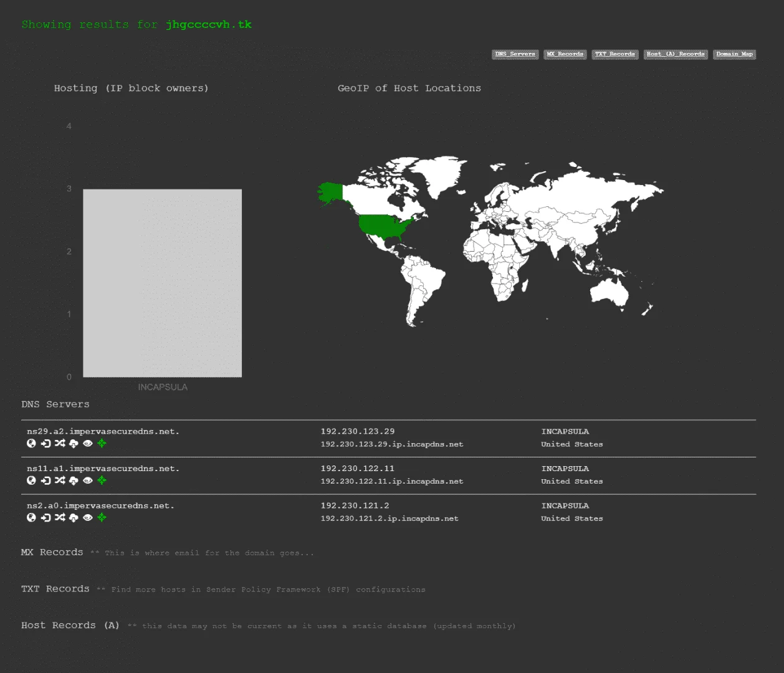Click the sign-in arrow icon under ns2.a0.impervasecuredns.net
The width and height of the screenshot is (784, 673).
[x=45, y=518]
